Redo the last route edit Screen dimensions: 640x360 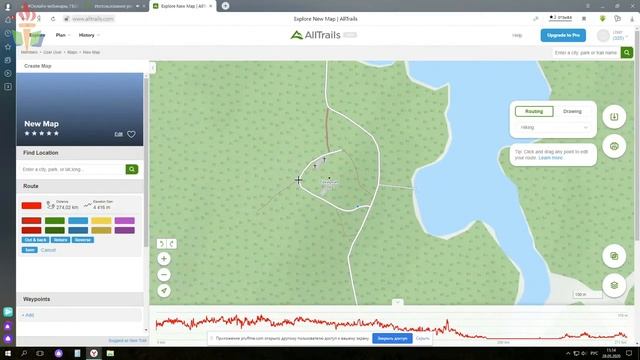coord(171,244)
